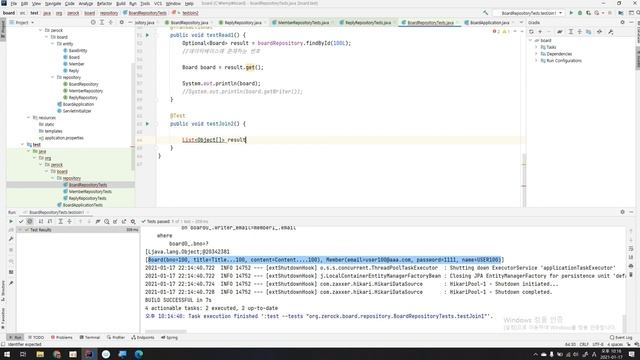This screenshot has width=640, height=360.
Task: Reload Gradle projects icon
Action: tap(531, 31)
